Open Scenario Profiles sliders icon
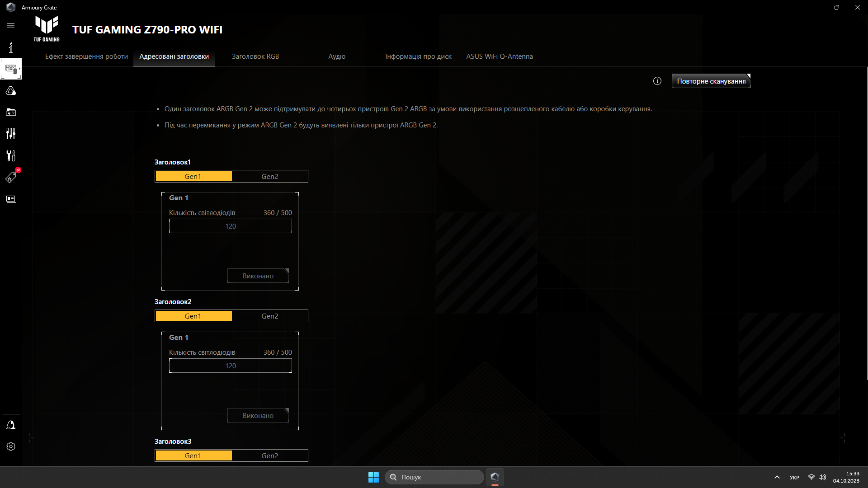Image resolution: width=868 pixels, height=488 pixels. point(11,134)
